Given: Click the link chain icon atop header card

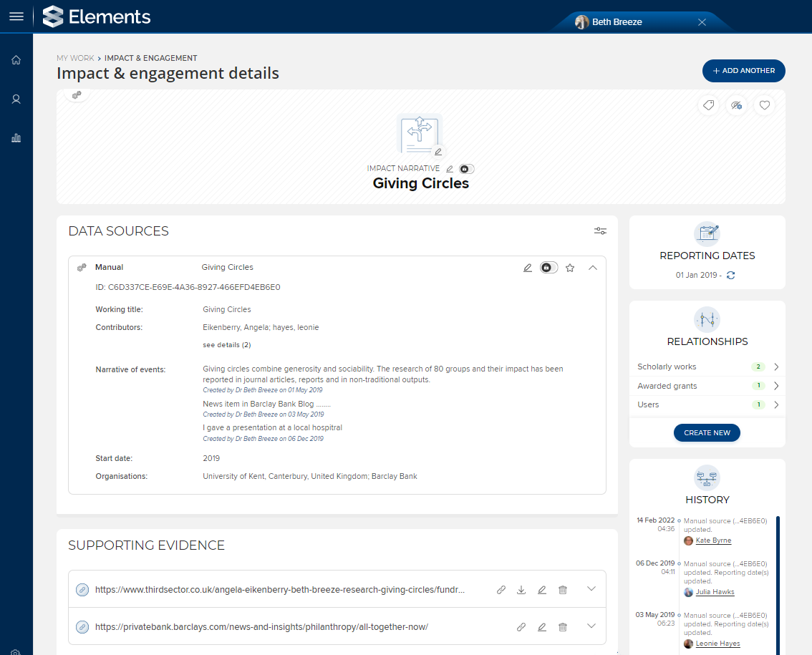Looking at the screenshot, I should [77, 94].
